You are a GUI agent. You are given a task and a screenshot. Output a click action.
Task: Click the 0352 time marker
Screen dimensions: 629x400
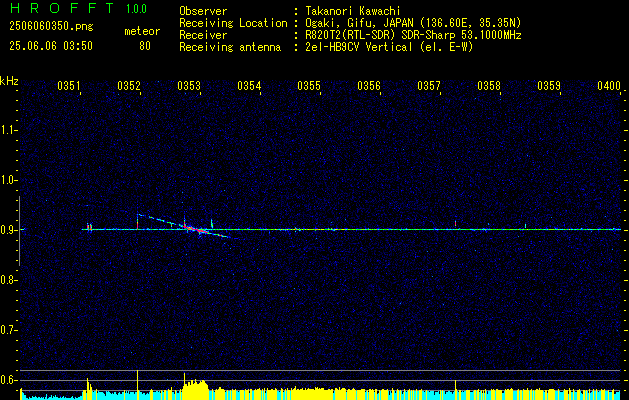129,86
